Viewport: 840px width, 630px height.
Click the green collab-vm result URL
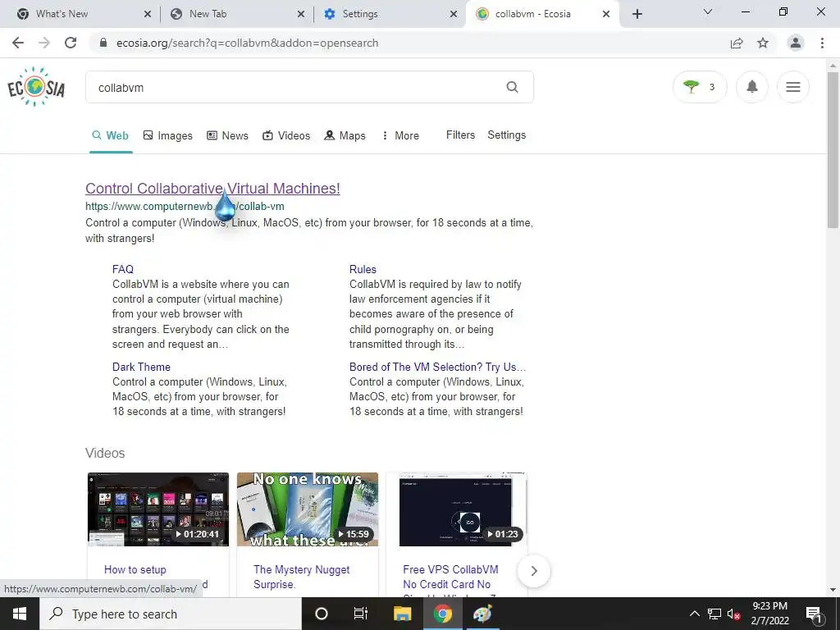pos(185,206)
